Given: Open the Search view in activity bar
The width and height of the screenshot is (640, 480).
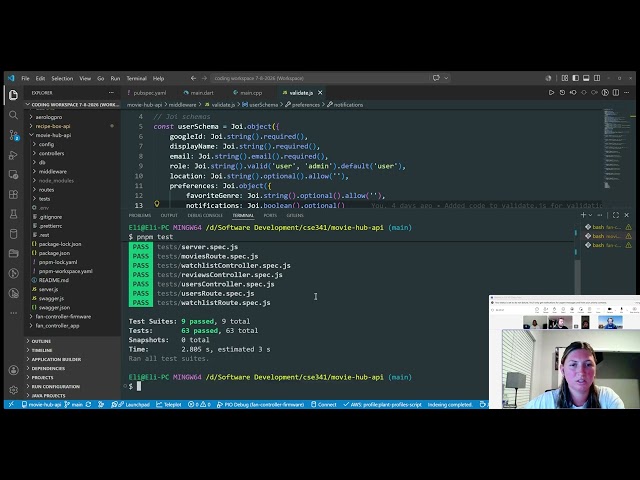Looking at the screenshot, I should tap(13, 115).
